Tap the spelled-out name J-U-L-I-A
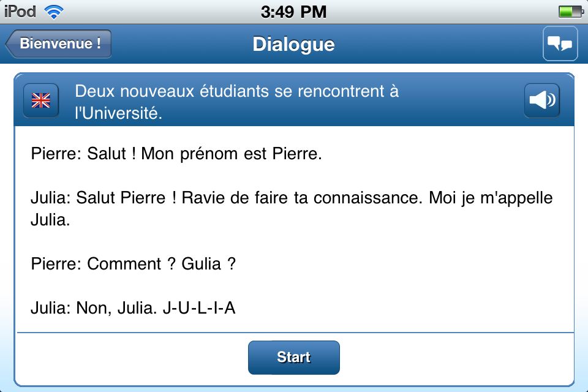The width and height of the screenshot is (588, 392). [x=199, y=308]
